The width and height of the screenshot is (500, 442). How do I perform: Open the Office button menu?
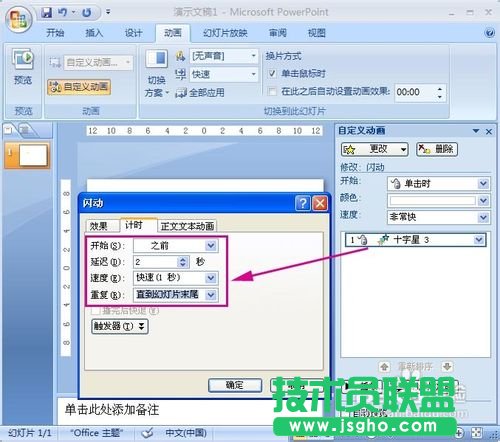[19, 20]
